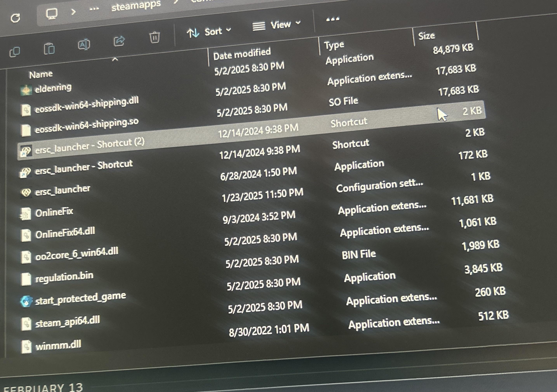
Task: Select the regulation.bin file
Action: coord(64,277)
